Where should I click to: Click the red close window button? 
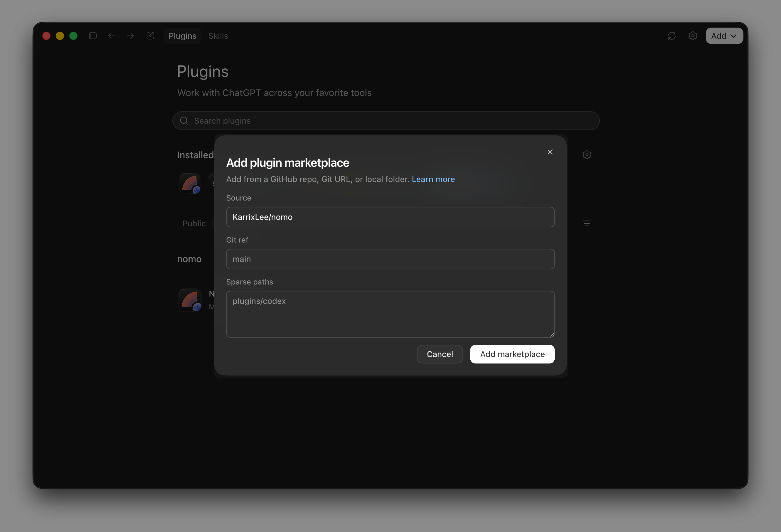pos(46,36)
